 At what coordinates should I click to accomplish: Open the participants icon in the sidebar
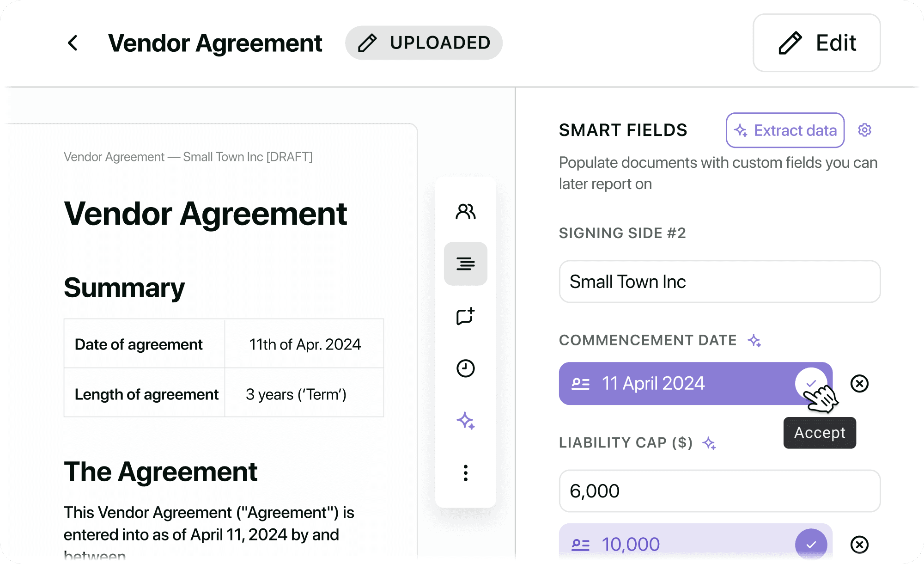point(465,212)
